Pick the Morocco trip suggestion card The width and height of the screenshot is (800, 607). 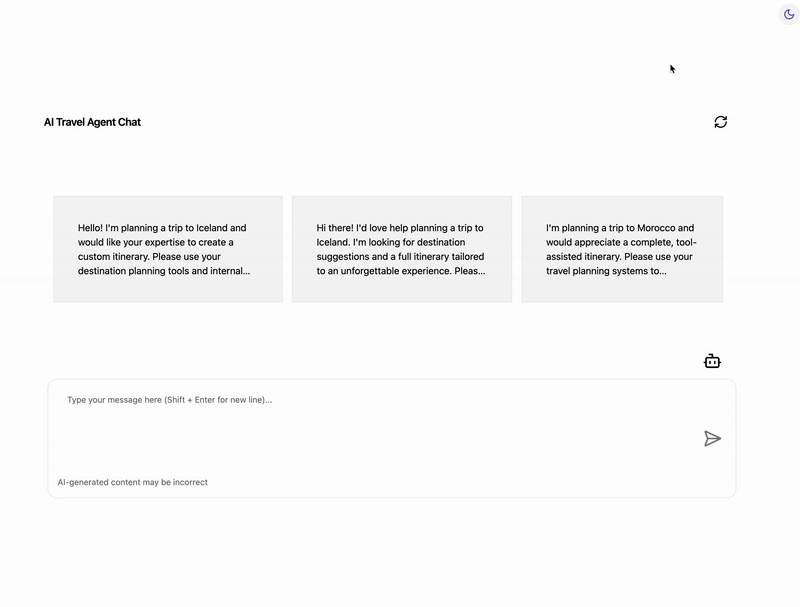(622, 249)
